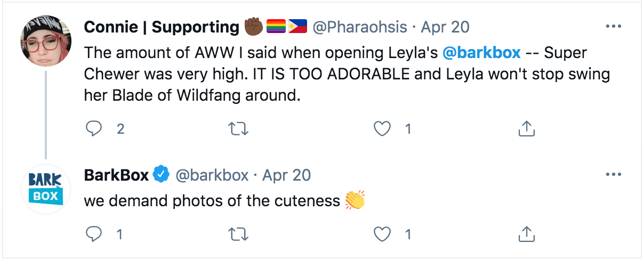Reply to Connie's tweet
The width and height of the screenshot is (644, 259).
tap(93, 128)
